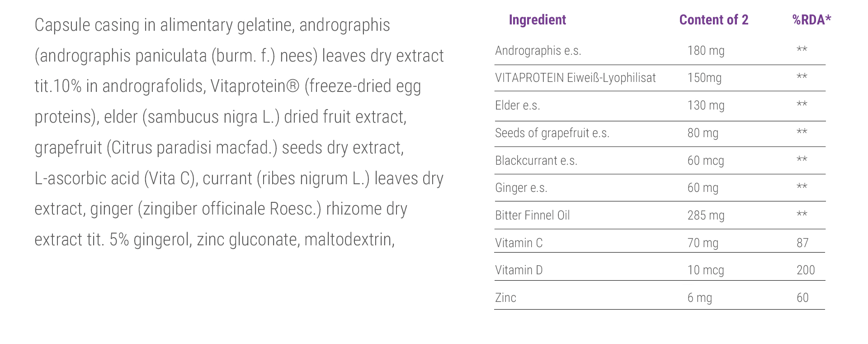
Task: Select the Andrographis e.s. row label
Action: click(x=538, y=51)
